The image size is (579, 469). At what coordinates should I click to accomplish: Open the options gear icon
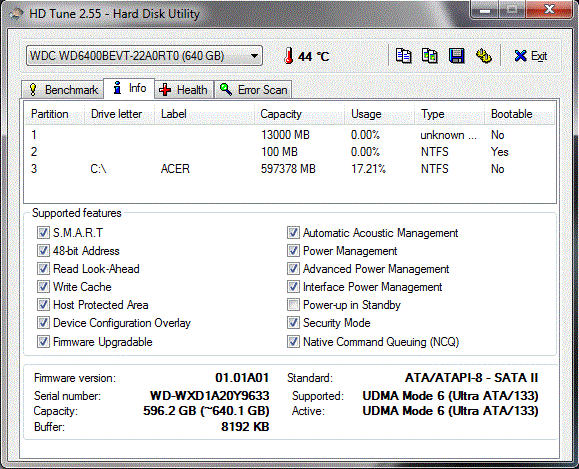(x=483, y=56)
